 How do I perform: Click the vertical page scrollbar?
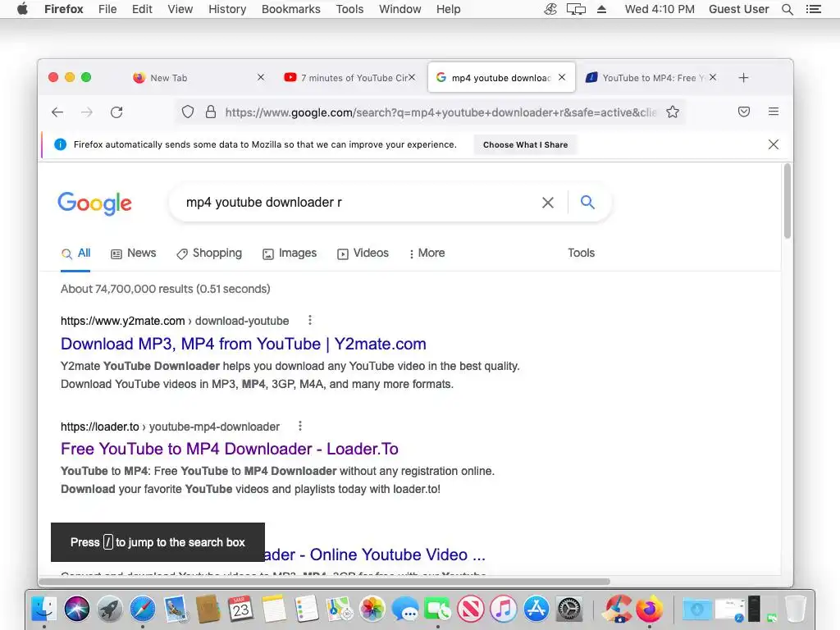787,202
